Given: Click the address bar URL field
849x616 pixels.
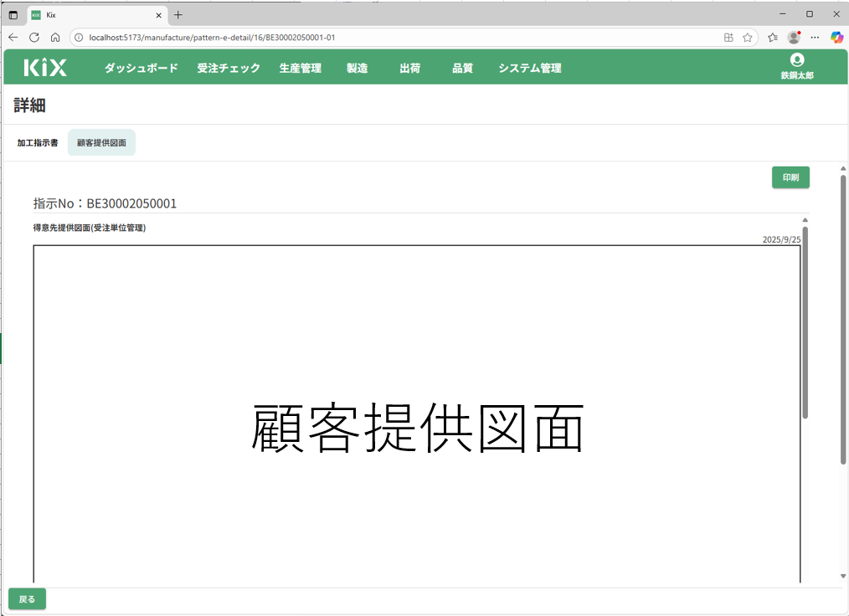Looking at the screenshot, I should pyautogui.click(x=394, y=38).
